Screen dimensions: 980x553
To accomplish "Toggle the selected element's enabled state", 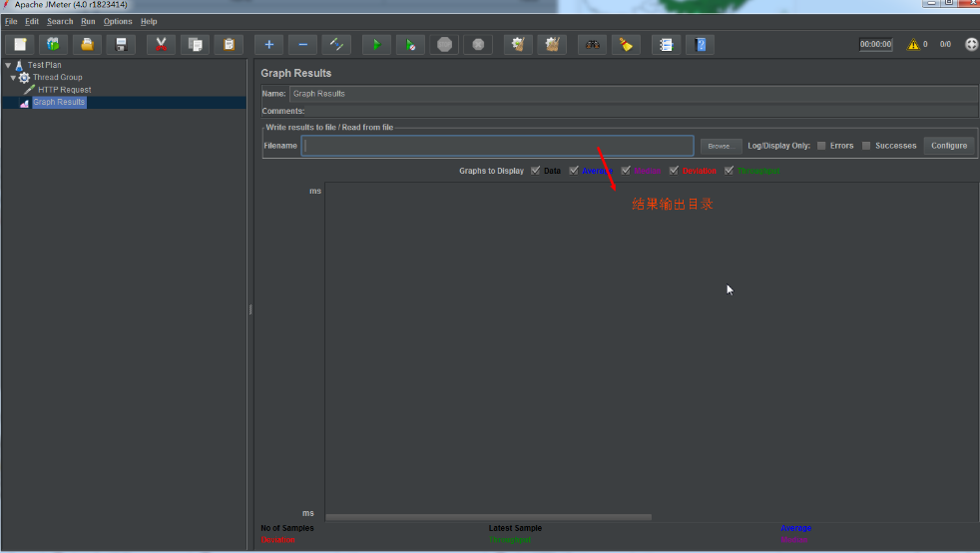I will coord(336,44).
